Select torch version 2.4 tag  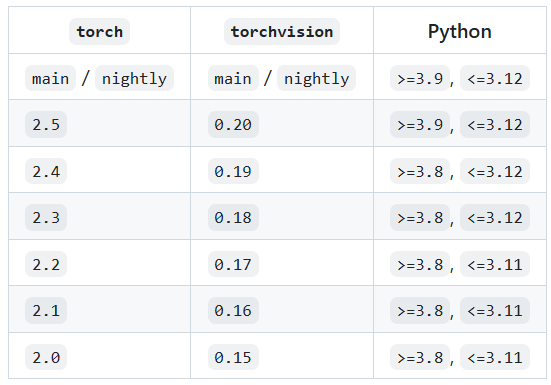coord(46,171)
